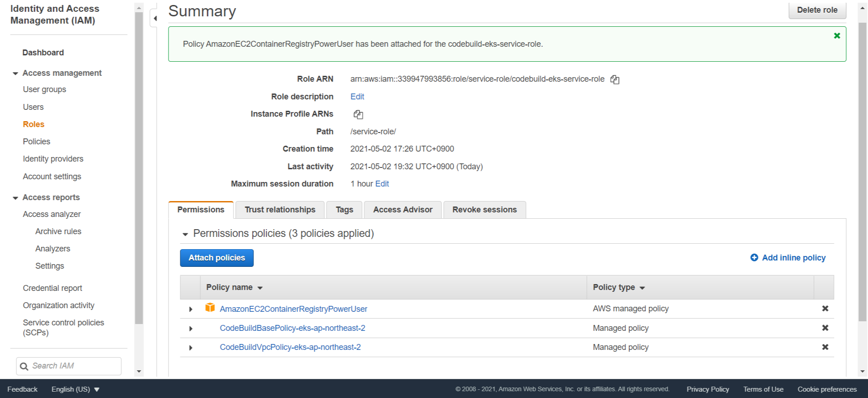
Task: Copy the Instance Profile ARNs
Action: pyautogui.click(x=358, y=114)
